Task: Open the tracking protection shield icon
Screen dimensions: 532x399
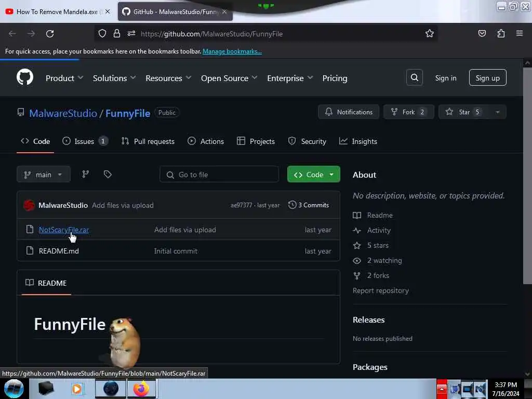Action: (102, 33)
